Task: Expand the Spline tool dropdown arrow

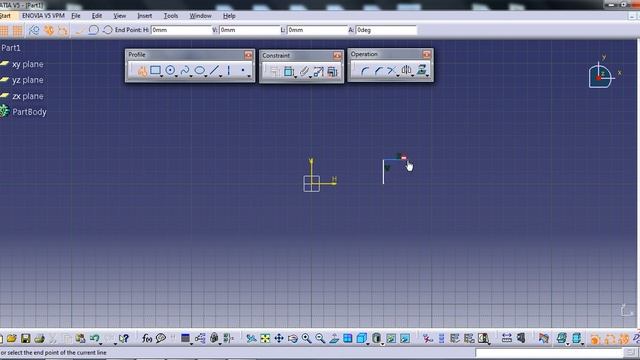Action: 191,76
